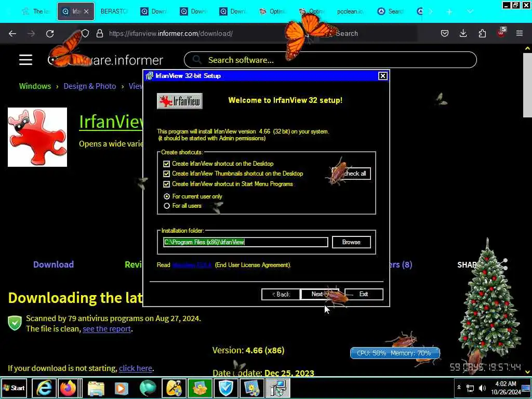
Task: Open the Firefox application menu
Action: coord(520,33)
